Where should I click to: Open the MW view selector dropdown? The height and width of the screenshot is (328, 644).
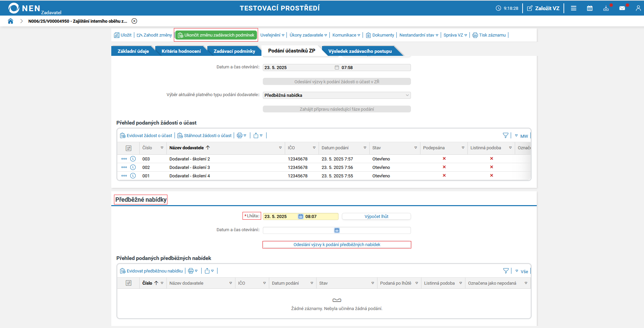(x=522, y=136)
